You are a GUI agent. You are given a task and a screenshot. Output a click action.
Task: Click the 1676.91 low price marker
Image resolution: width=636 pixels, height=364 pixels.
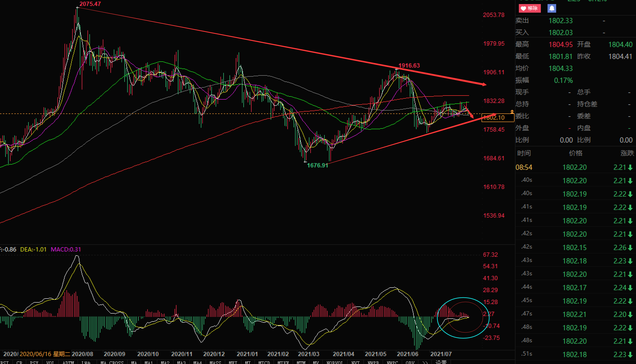317,165
